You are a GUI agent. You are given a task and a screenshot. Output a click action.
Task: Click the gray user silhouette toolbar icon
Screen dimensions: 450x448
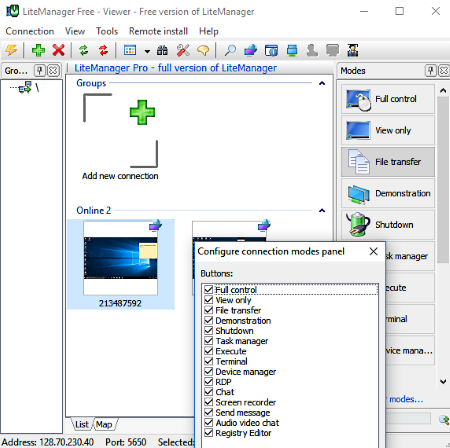coord(312,51)
